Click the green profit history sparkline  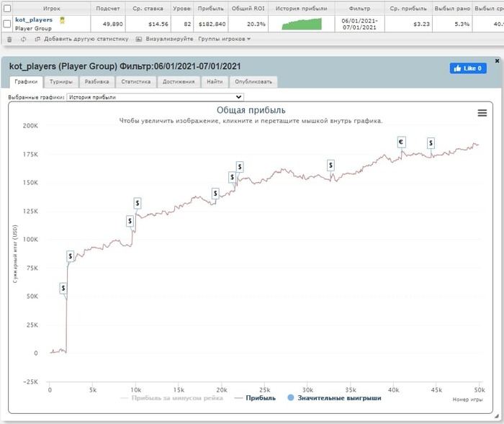(302, 24)
